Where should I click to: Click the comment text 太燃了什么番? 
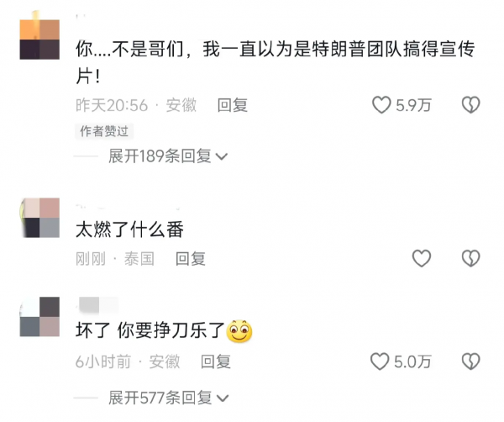(129, 229)
